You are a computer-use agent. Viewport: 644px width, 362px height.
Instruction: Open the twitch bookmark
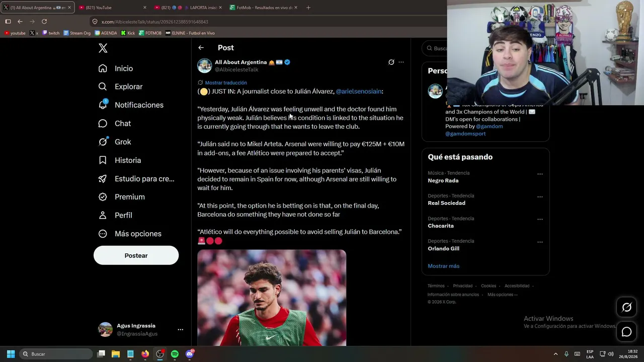click(51, 33)
